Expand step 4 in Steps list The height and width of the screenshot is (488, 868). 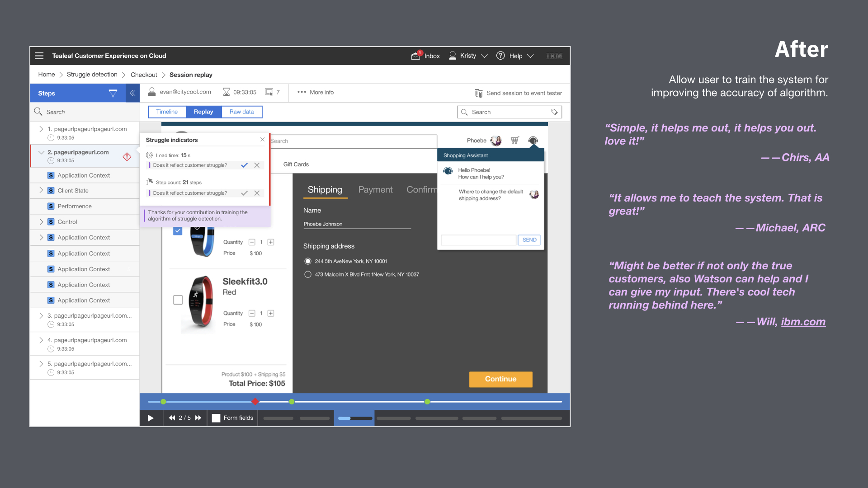tap(41, 340)
